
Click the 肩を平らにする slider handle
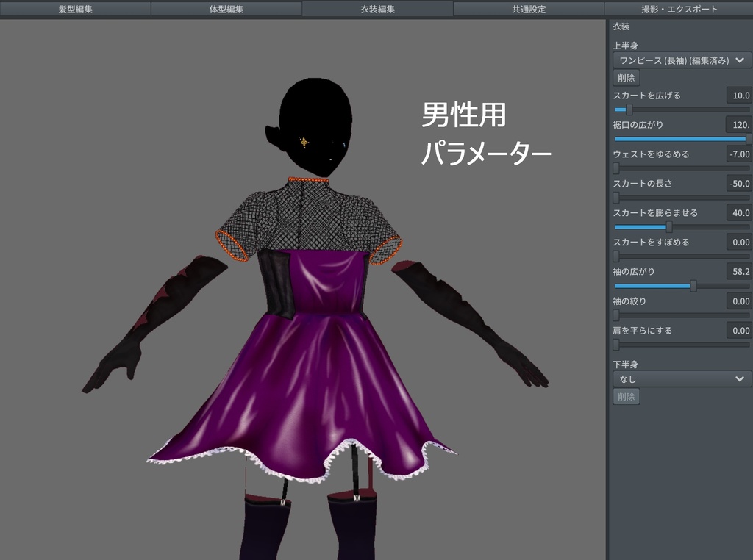click(x=616, y=344)
